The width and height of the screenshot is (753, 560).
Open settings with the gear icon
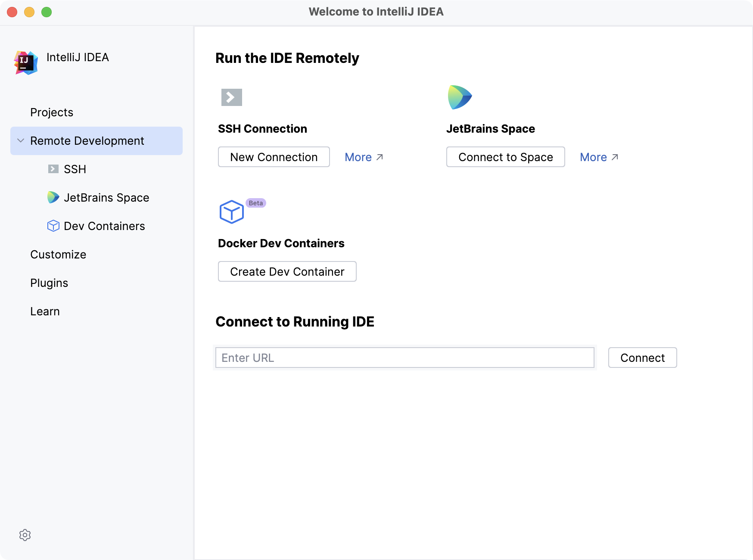25,535
